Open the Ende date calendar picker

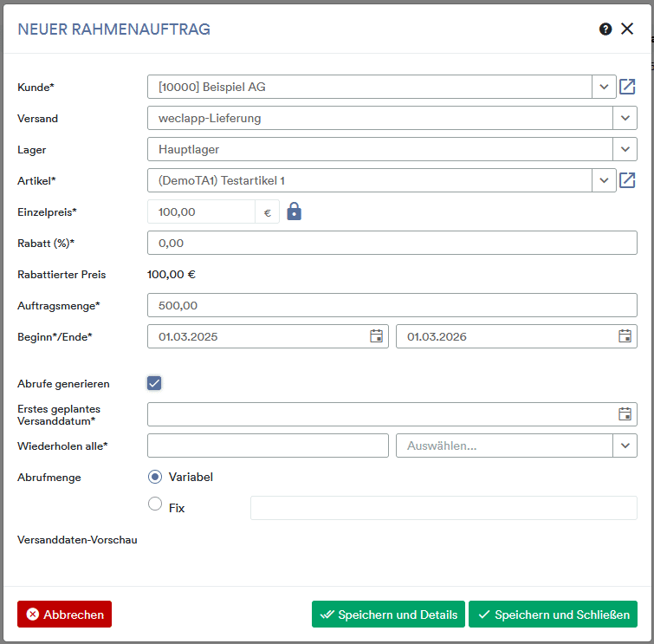[x=625, y=336]
